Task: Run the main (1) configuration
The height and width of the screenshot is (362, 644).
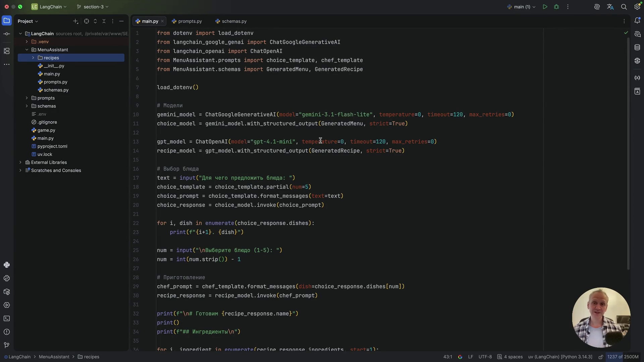Action: click(545, 7)
